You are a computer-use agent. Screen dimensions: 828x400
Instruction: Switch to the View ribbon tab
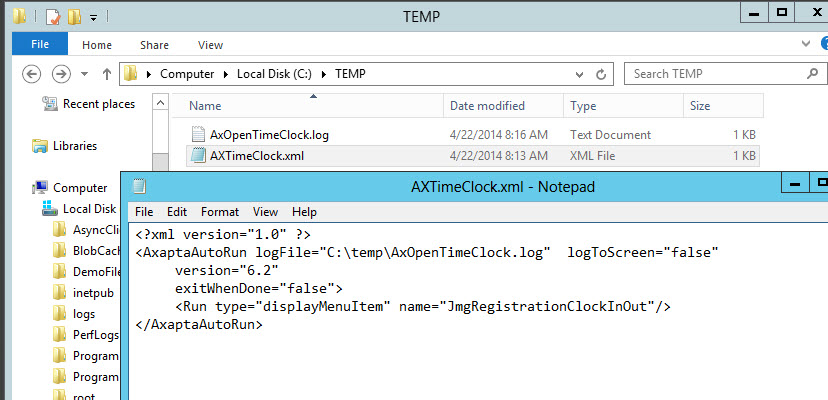coord(210,45)
